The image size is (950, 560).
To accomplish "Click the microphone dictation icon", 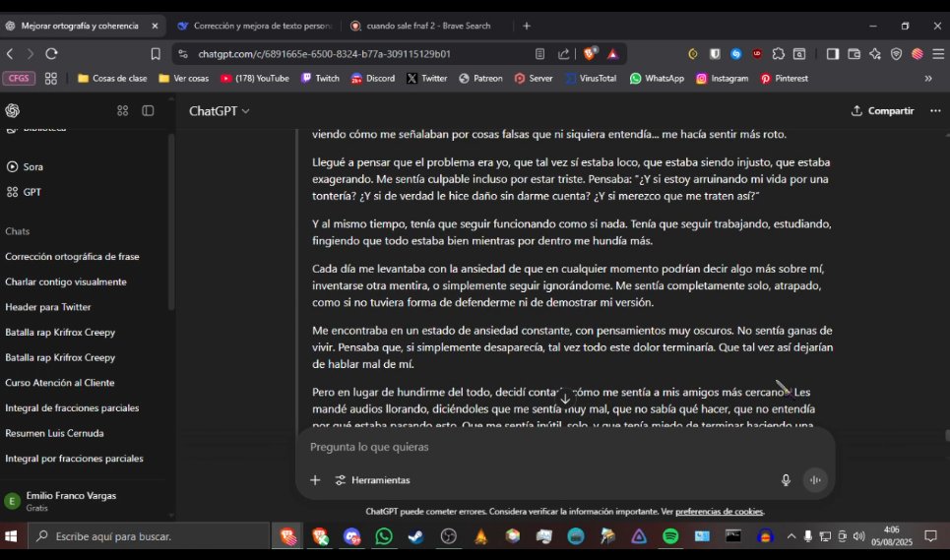I will tap(786, 480).
